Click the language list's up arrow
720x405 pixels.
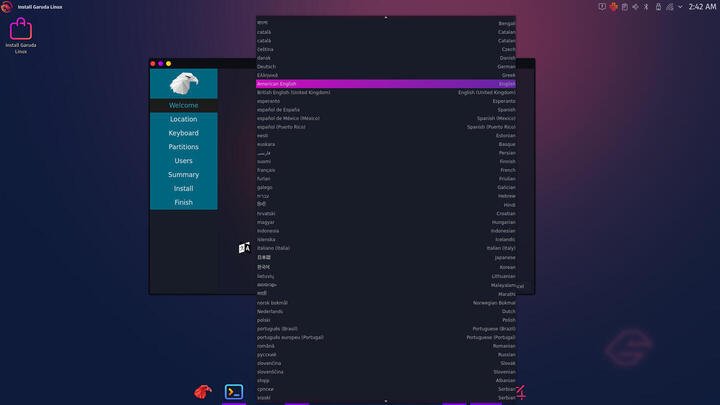[x=386, y=17]
